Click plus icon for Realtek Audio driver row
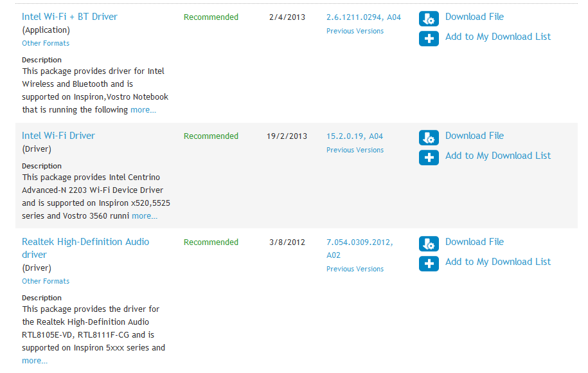 click(x=429, y=264)
